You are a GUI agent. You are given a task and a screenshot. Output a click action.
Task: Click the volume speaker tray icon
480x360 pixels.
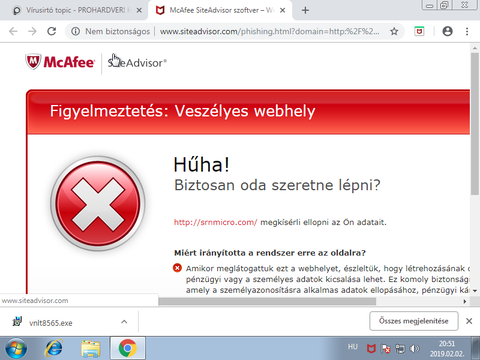point(414,349)
